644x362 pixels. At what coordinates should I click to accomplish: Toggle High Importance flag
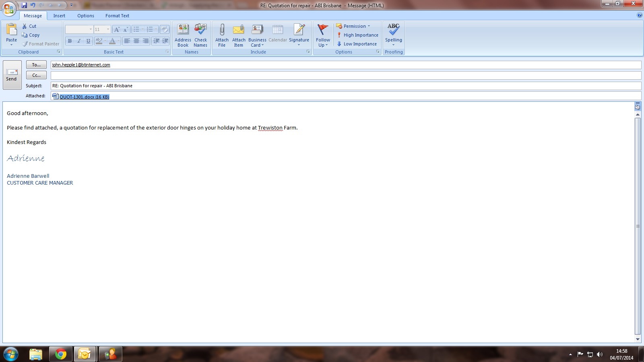(x=357, y=35)
